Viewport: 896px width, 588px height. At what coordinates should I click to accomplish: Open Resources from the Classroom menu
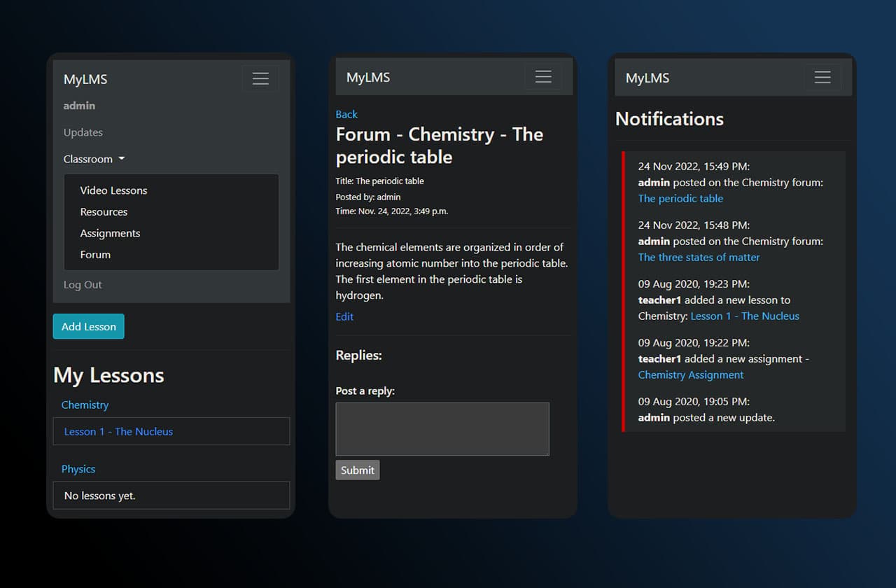pyautogui.click(x=104, y=212)
